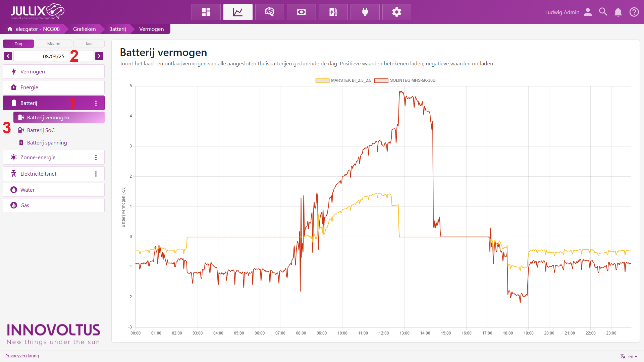
Task: Open the search magnifier icon
Action: [603, 12]
